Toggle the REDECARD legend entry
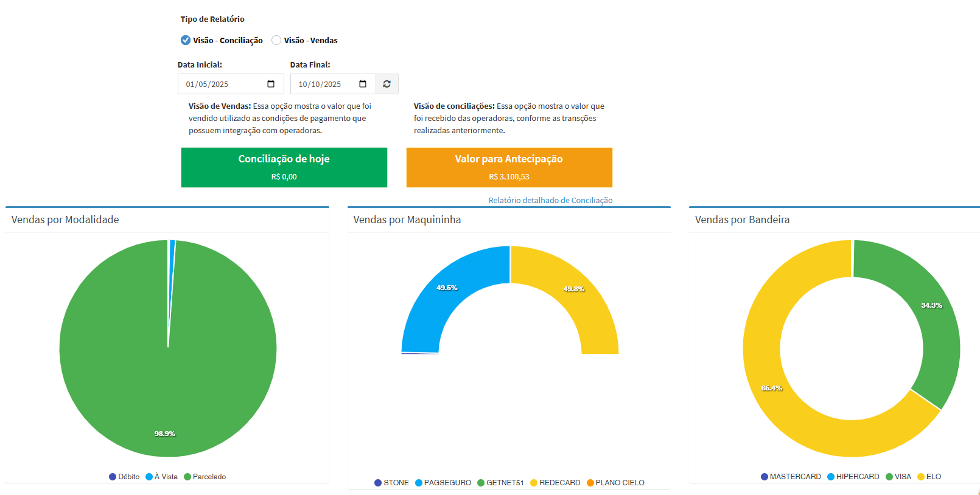 (x=555, y=483)
